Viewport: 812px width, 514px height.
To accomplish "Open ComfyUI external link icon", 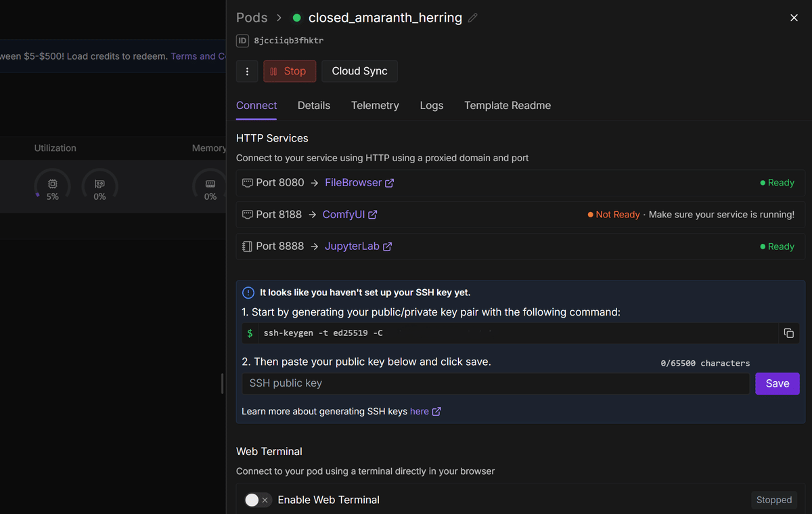I will pos(373,215).
